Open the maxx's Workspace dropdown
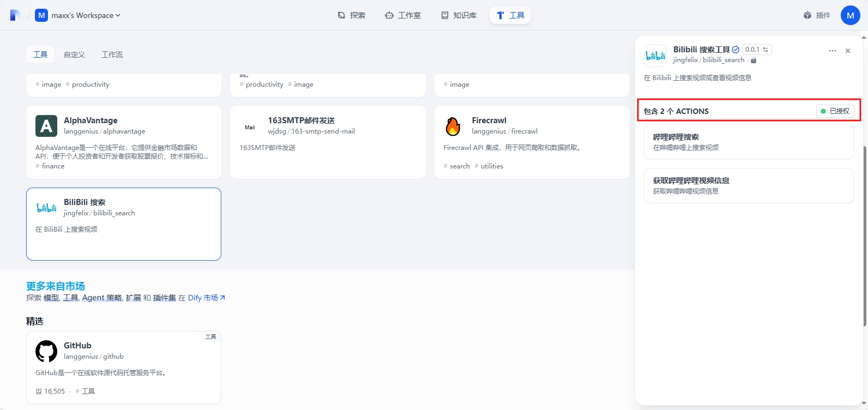The width and height of the screenshot is (868, 410). [86, 15]
